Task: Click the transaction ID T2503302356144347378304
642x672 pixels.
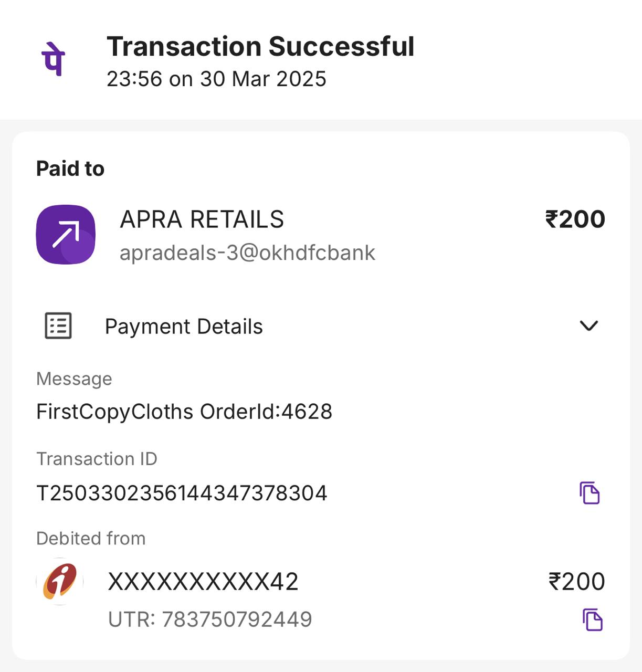Action: 182,493
